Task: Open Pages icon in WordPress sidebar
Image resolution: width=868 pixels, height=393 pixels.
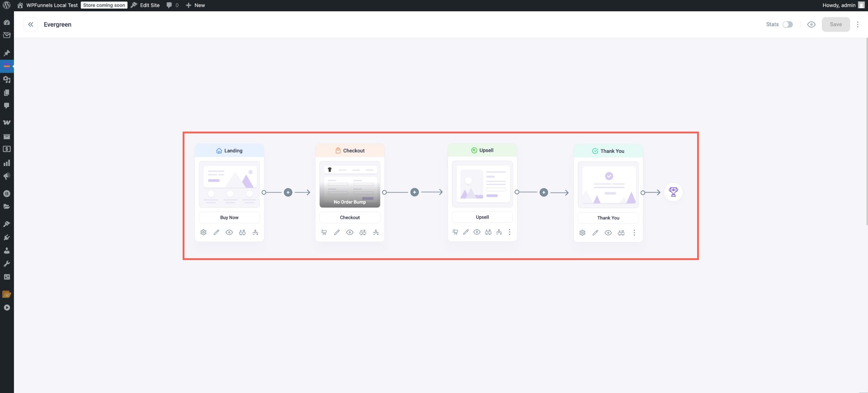Action: pyautogui.click(x=7, y=93)
